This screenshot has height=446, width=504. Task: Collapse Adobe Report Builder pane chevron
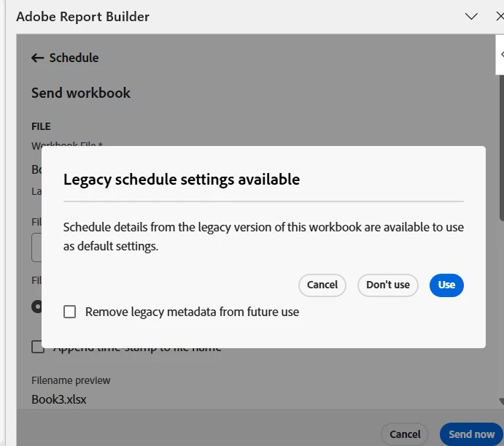pyautogui.click(x=471, y=16)
